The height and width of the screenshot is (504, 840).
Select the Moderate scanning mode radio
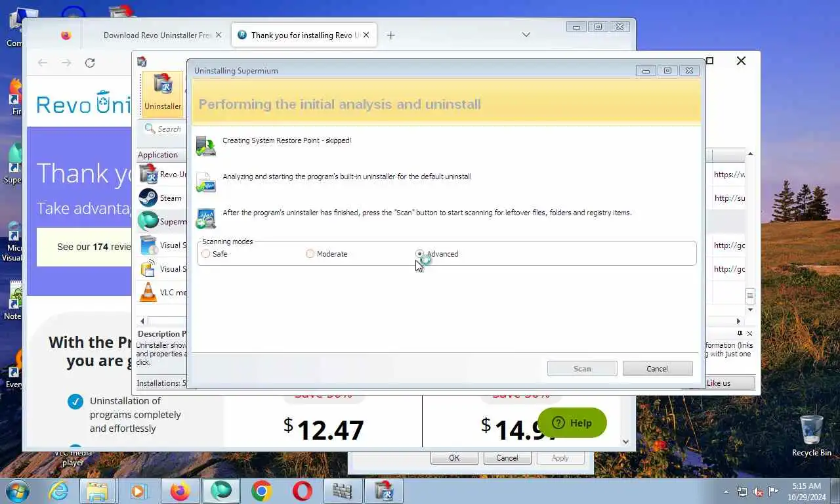tap(310, 254)
